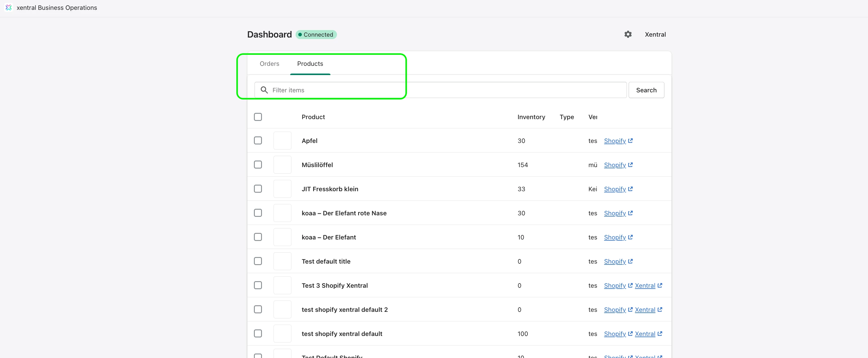Check the test shopify xentral default checkbox

click(258, 334)
